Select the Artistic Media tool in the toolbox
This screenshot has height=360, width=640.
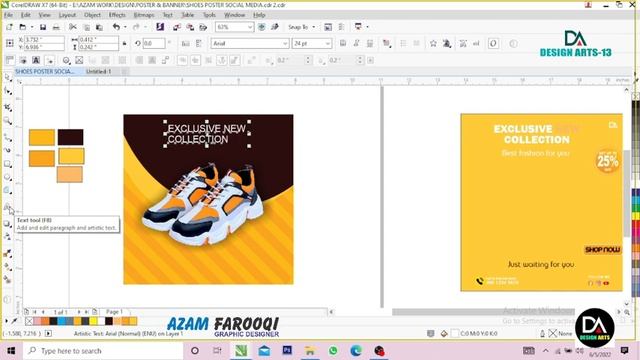click(8, 150)
